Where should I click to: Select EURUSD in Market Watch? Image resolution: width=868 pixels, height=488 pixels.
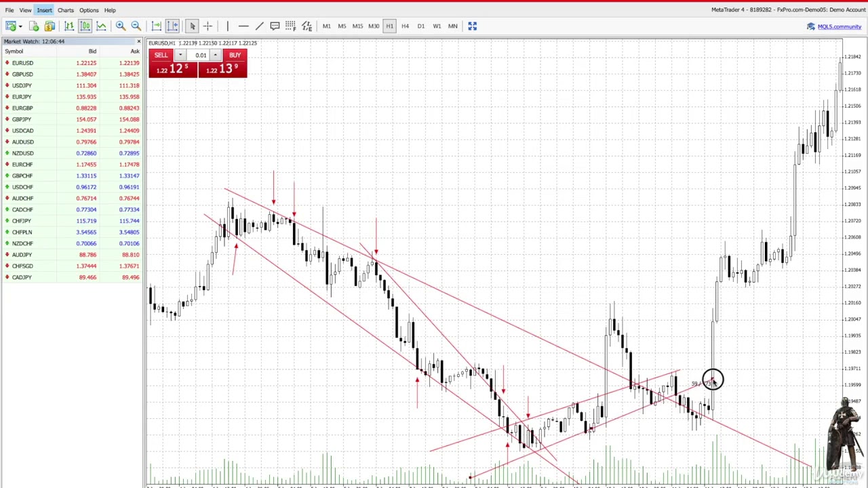tap(71, 63)
